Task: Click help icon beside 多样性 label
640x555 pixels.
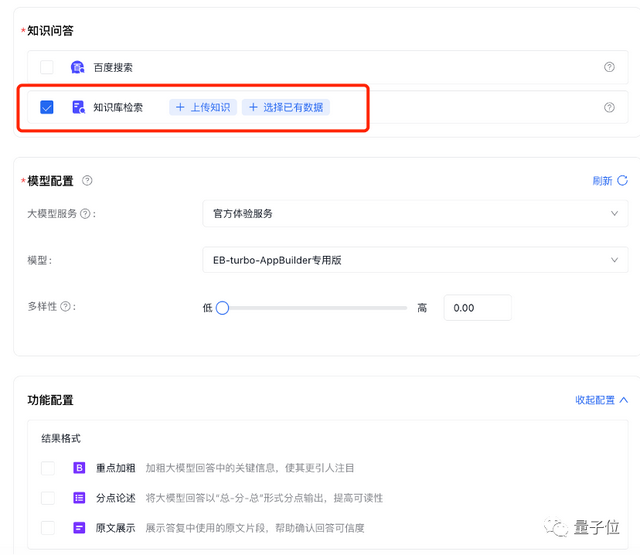Action: coord(66,307)
